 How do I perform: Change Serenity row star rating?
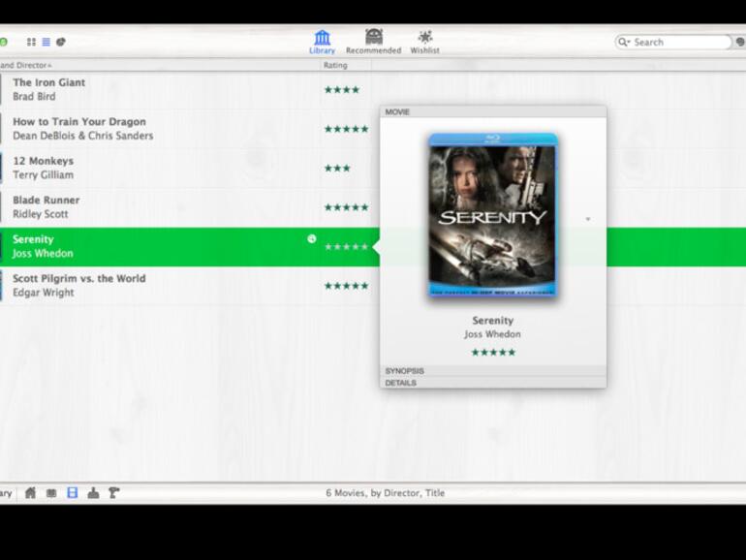pos(347,246)
